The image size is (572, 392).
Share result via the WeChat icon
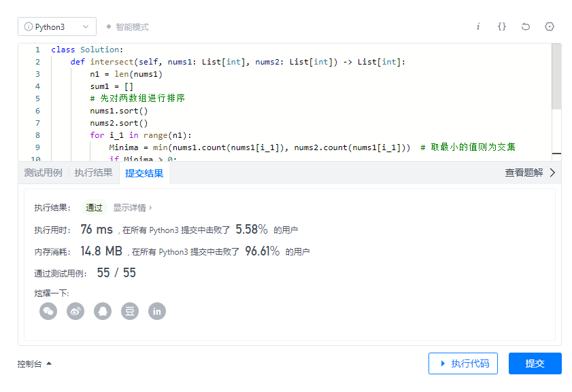pos(48,311)
